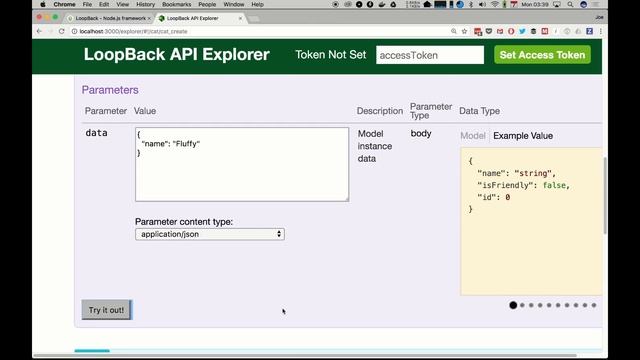Open a new Chrome tab

coord(253,19)
